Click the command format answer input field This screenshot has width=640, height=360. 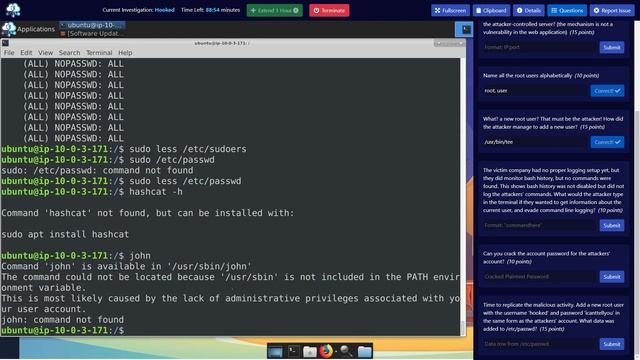540,225
